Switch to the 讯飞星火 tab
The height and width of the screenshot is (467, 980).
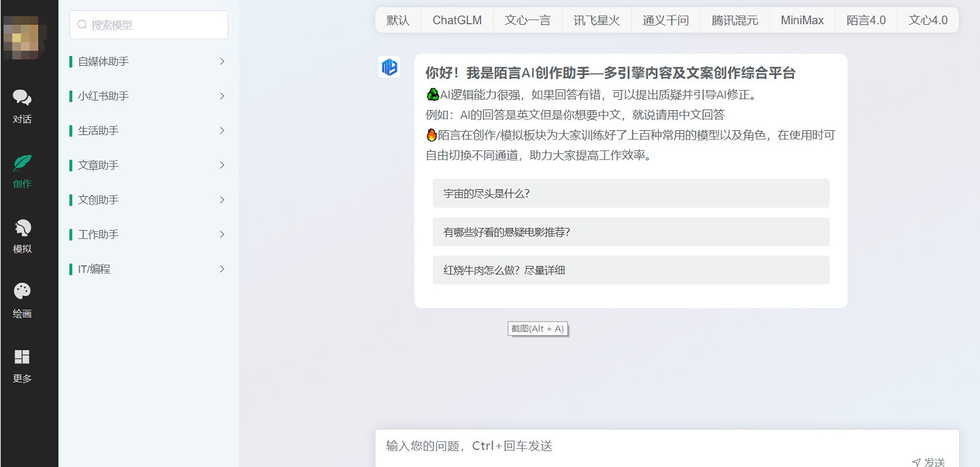point(596,20)
